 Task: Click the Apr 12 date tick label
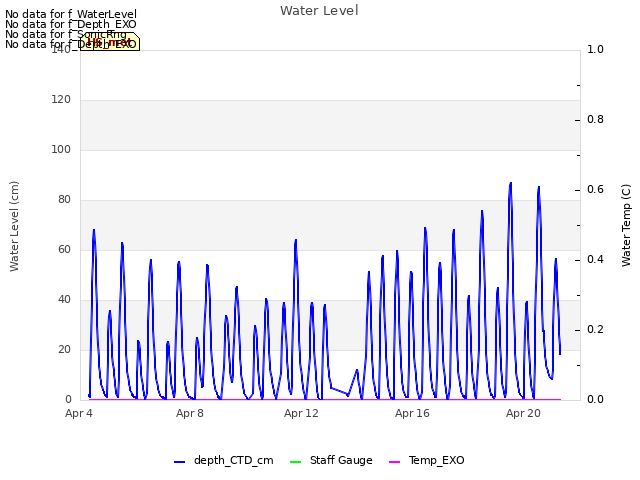pos(301,413)
